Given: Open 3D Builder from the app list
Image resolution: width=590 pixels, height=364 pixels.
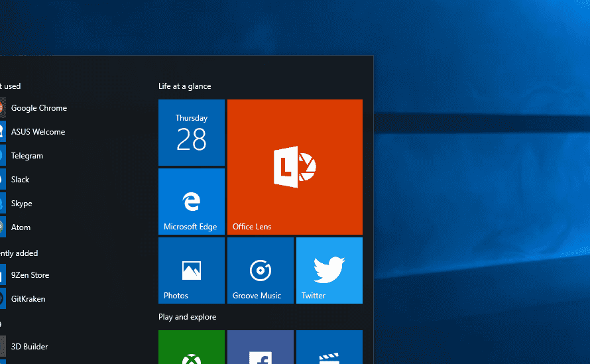Looking at the screenshot, I should [29, 347].
